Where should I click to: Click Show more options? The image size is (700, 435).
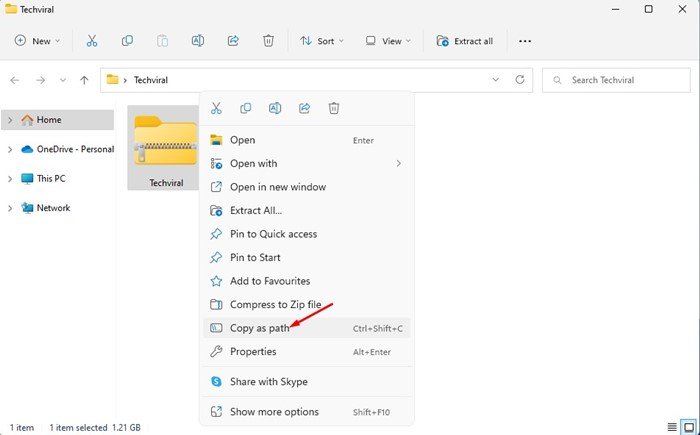pos(307,412)
